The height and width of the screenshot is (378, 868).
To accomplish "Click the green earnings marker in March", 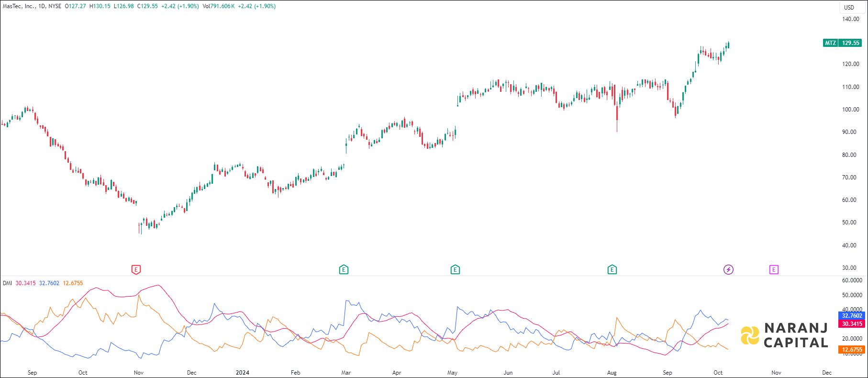I will click(344, 270).
